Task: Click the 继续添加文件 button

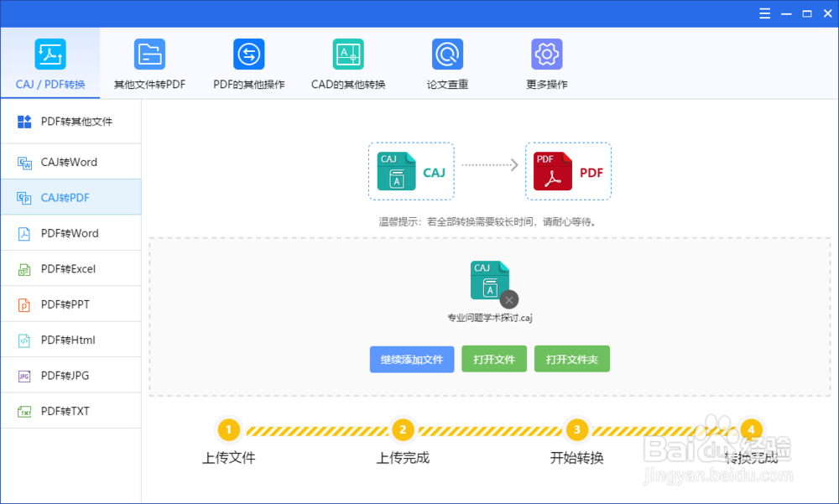Action: tap(412, 359)
